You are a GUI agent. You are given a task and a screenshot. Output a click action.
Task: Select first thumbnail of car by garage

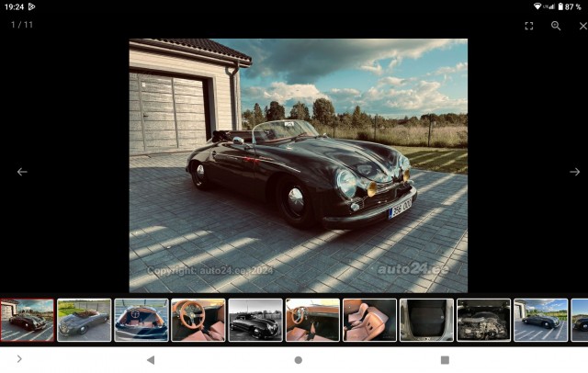27,320
